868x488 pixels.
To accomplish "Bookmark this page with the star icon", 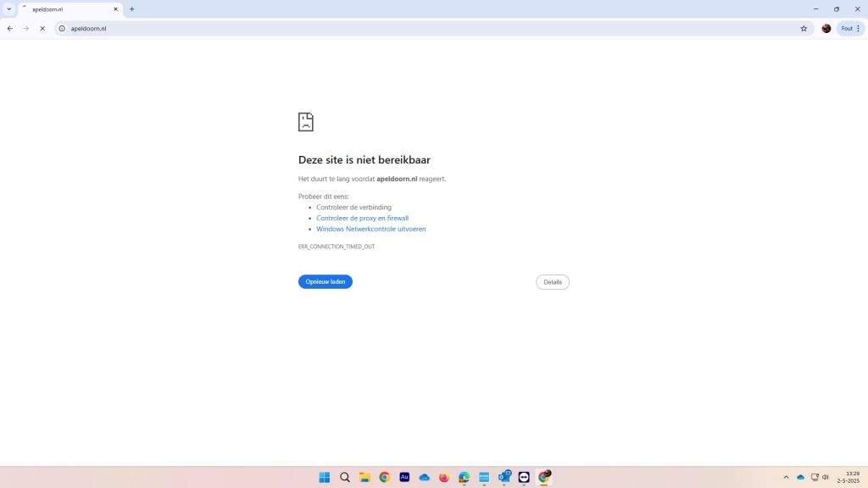I will (x=804, y=28).
